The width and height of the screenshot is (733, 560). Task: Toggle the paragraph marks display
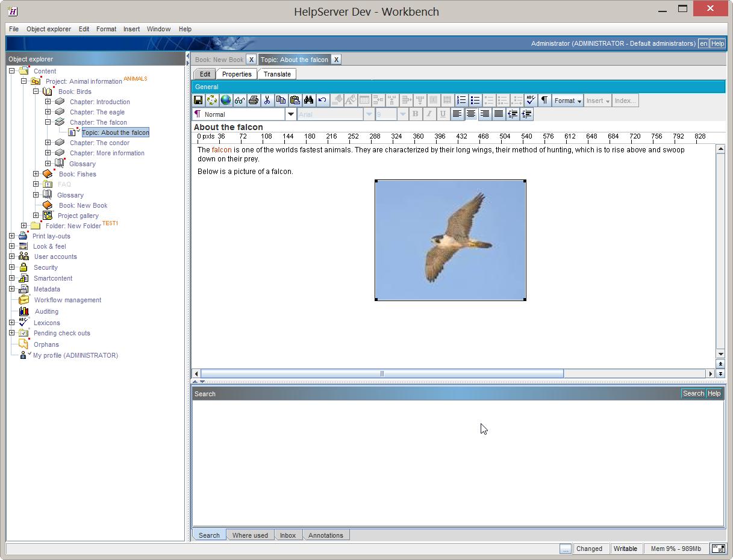pos(544,101)
